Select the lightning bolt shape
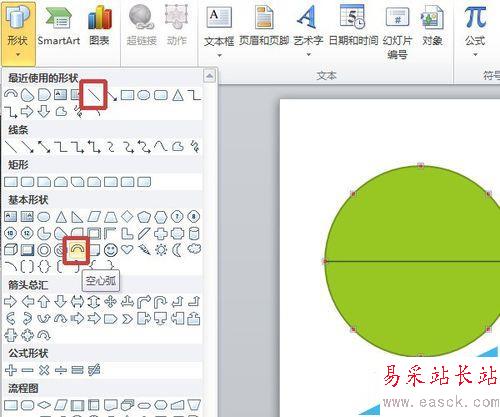Image resolution: width=500 pixels, height=417 pixels. tap(144, 250)
